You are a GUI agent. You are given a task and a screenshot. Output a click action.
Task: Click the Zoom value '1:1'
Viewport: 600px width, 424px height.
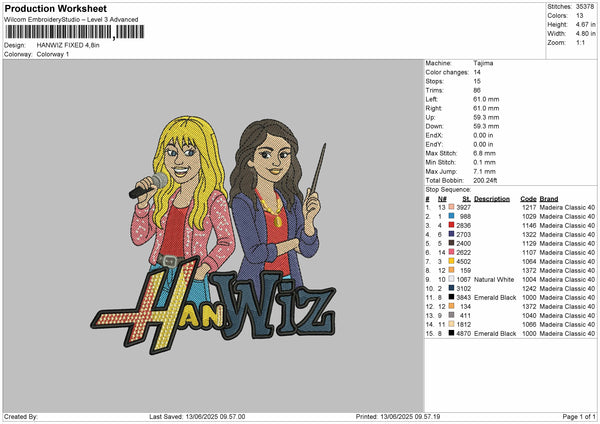tap(580, 42)
